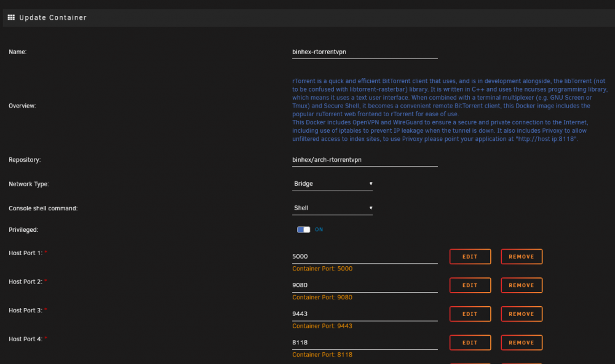Click the Host Port 3 label
The image size is (615, 364).
25,311
